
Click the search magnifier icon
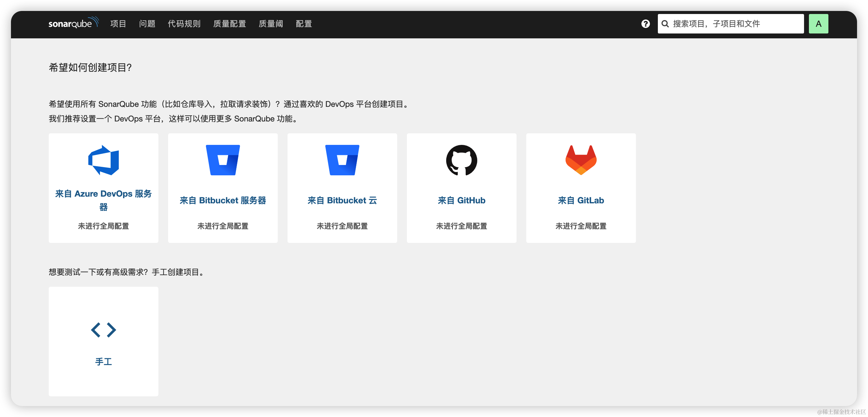point(665,24)
